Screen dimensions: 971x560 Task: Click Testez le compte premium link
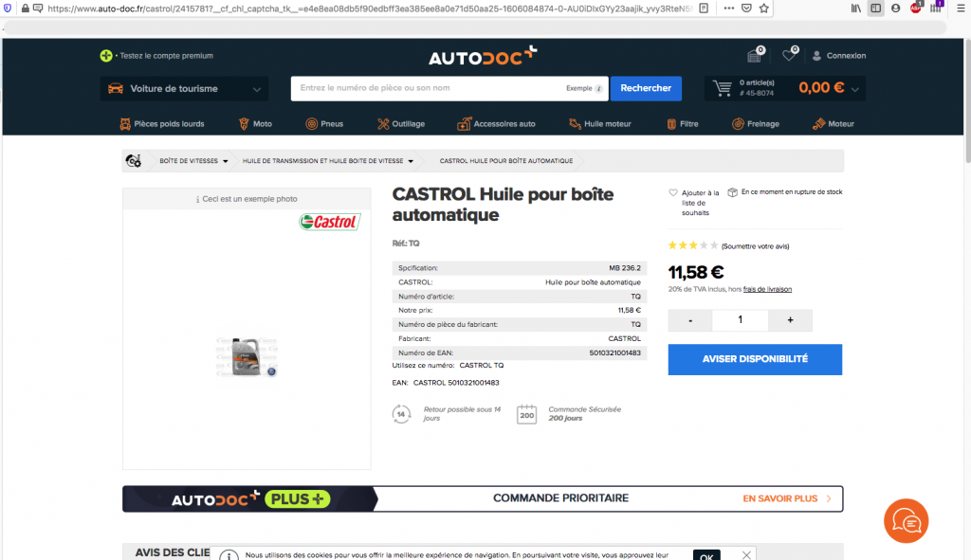pos(166,56)
